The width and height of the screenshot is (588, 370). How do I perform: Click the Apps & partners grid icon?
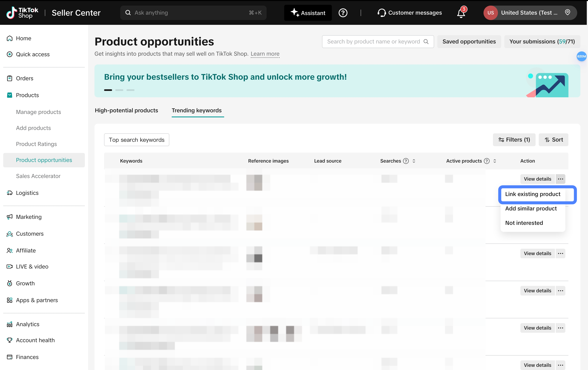pos(10,300)
